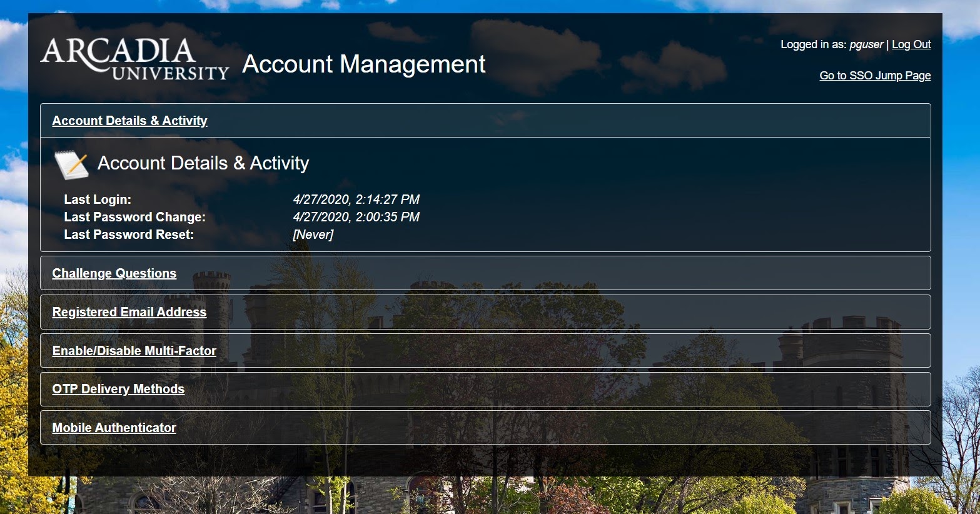
Task: Click the Last Login label
Action: (x=98, y=199)
